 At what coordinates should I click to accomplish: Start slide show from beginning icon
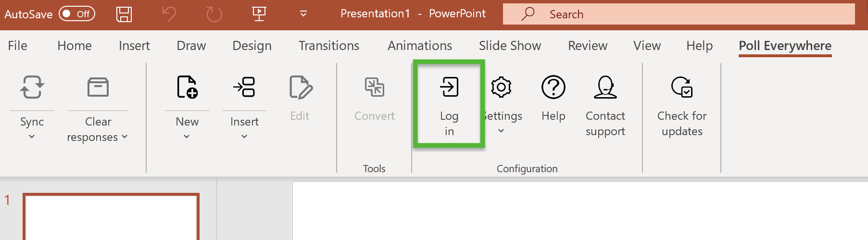pos(259,14)
